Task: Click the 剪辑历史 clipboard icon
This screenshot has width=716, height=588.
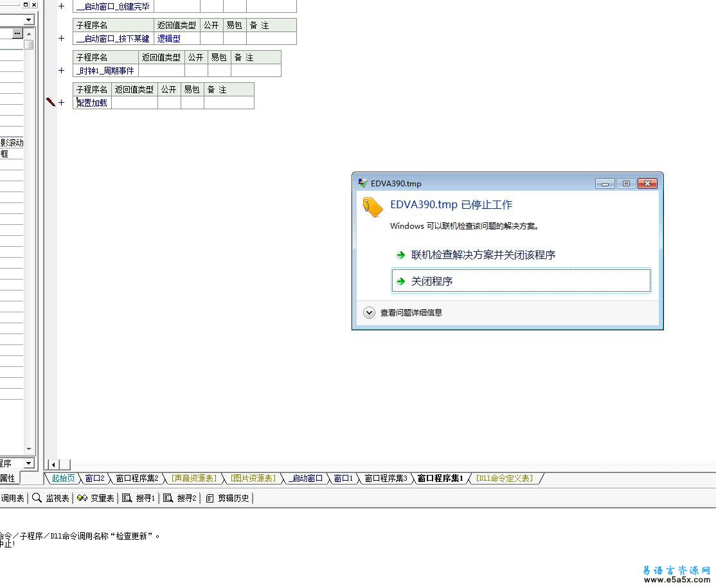Action: coord(210,498)
